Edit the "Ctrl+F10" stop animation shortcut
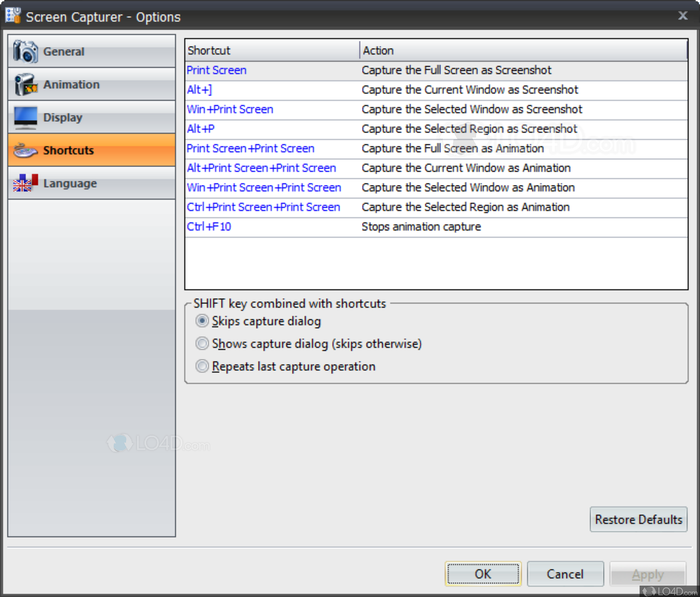This screenshot has height=597, width=700. point(209,226)
